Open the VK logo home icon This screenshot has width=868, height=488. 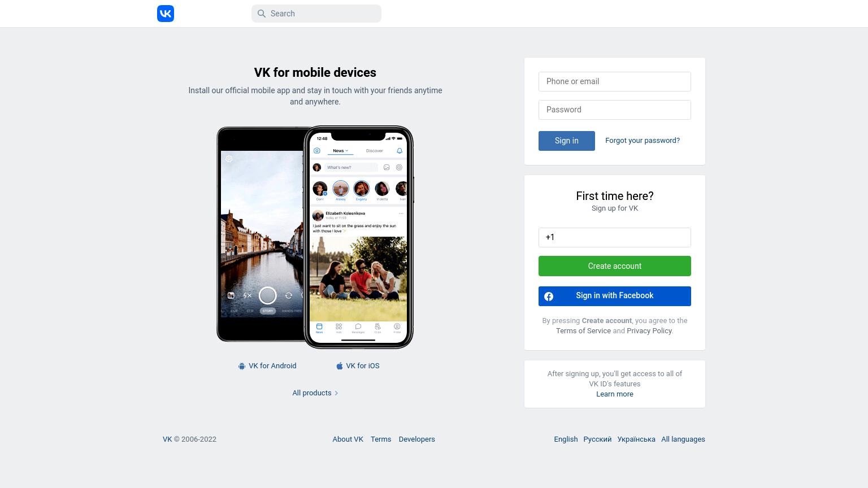(x=166, y=14)
